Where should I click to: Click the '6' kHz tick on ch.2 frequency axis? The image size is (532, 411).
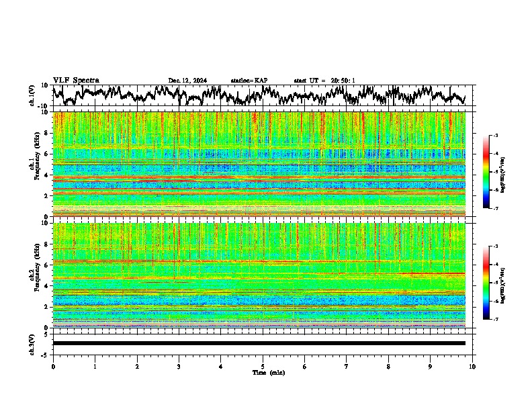point(48,265)
